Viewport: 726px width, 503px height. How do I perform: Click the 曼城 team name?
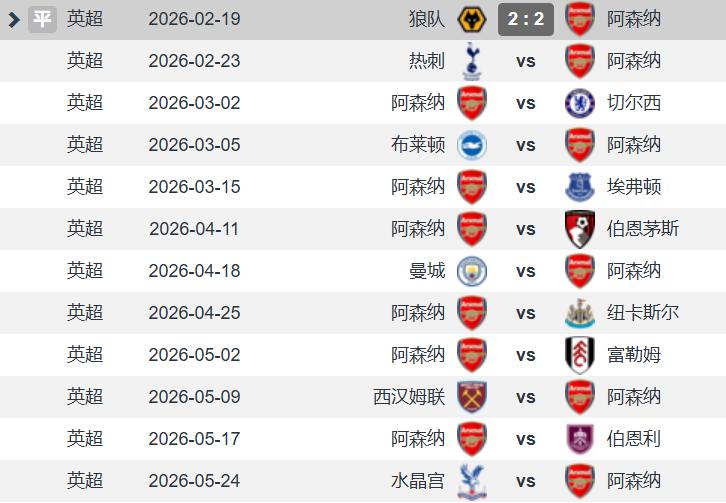click(427, 271)
